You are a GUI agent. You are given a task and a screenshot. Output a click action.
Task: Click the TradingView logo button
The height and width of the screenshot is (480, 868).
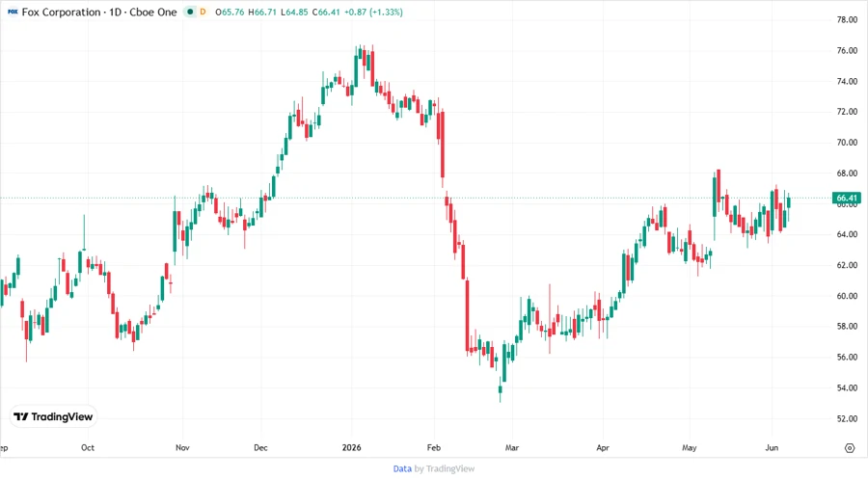coord(54,417)
